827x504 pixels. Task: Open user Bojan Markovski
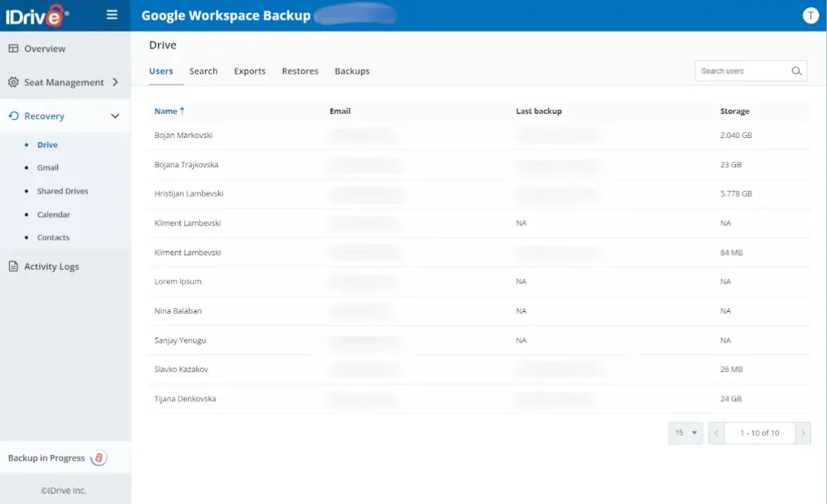click(183, 135)
